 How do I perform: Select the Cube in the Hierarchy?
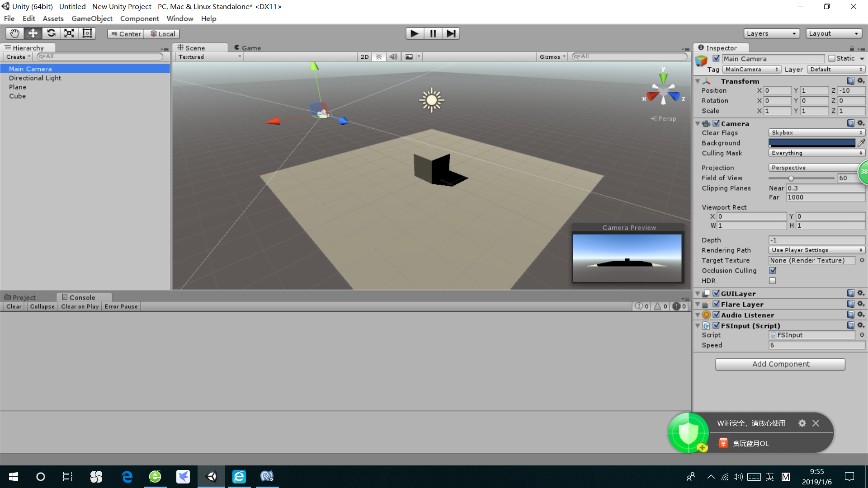point(17,96)
